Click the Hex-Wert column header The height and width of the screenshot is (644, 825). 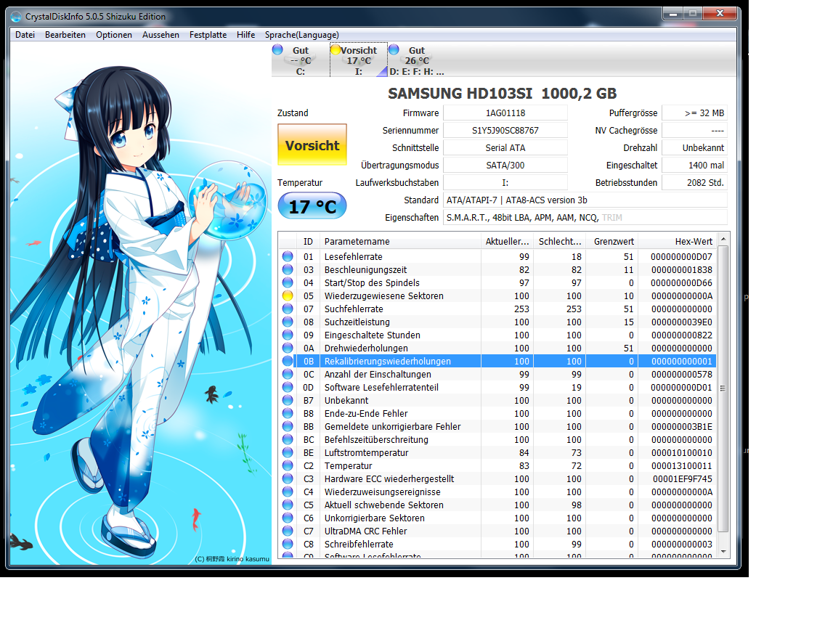(x=677, y=241)
